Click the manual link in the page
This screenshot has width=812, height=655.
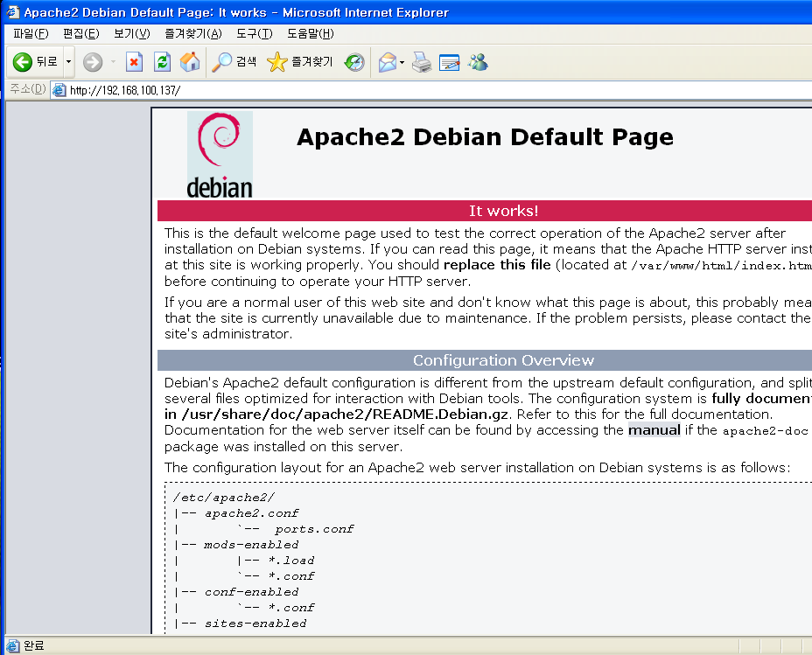(654, 430)
